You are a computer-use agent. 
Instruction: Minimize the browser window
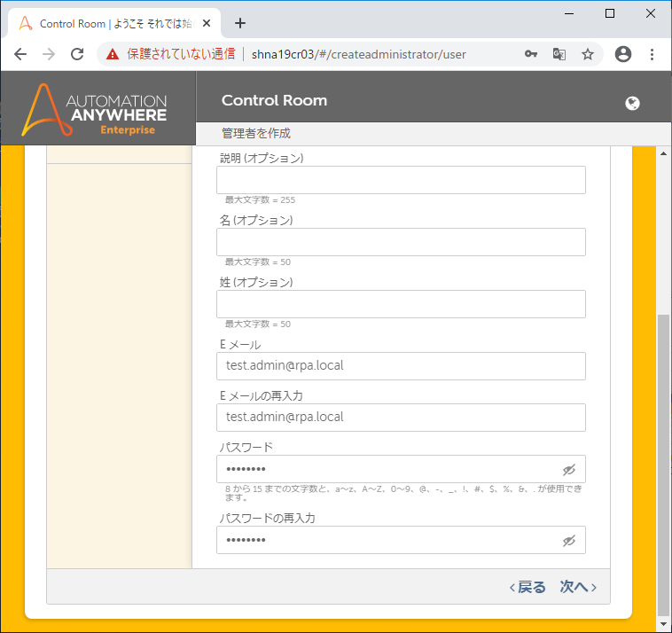coord(569,13)
